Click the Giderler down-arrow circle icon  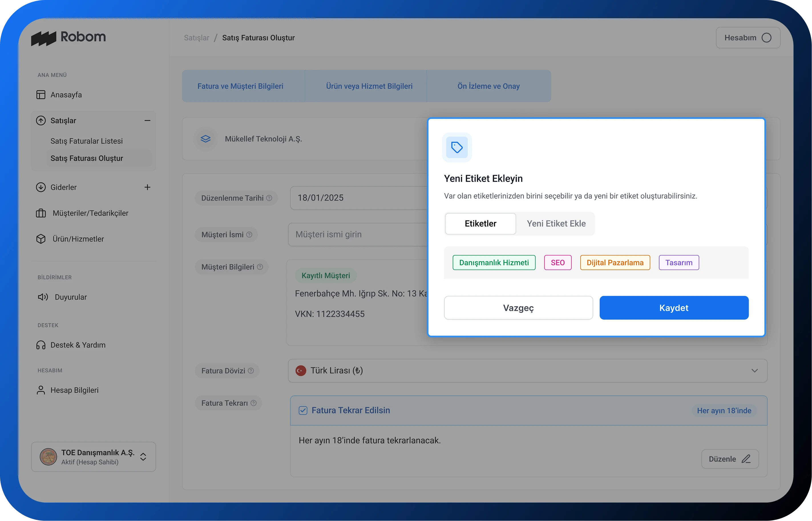41,187
